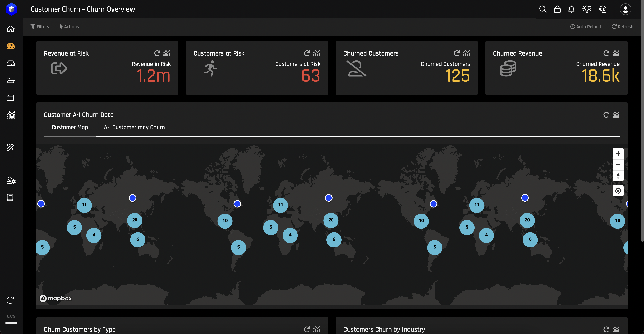Click the Refresh button in toolbar
644x334 pixels.
pyautogui.click(x=622, y=26)
